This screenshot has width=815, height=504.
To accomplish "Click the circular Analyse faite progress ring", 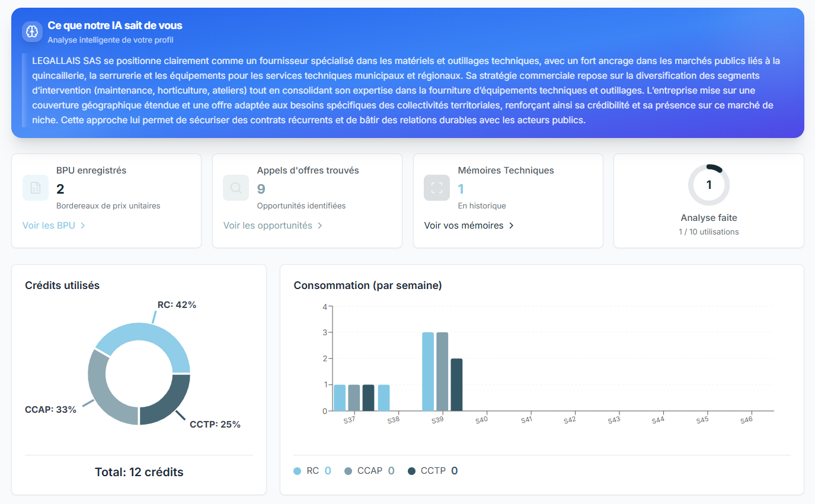I will click(x=709, y=185).
